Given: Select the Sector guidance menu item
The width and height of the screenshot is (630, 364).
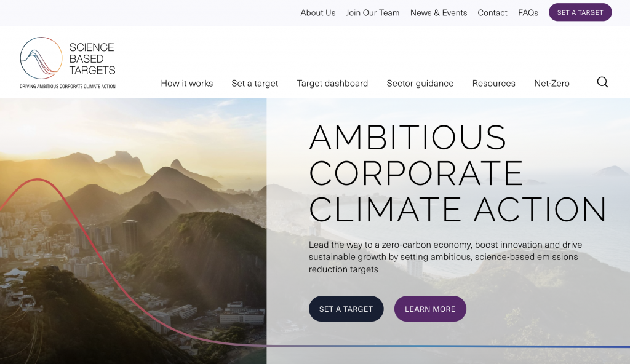Looking at the screenshot, I should (420, 83).
